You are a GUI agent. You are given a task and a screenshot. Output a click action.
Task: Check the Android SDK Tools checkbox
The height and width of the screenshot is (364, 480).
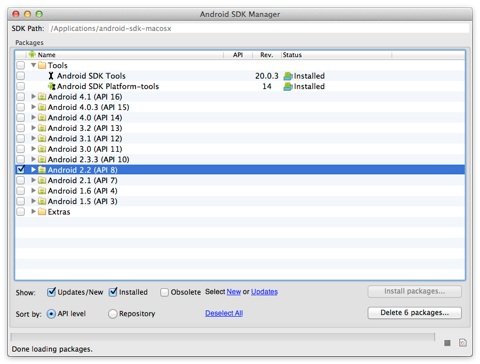pyautogui.click(x=21, y=76)
